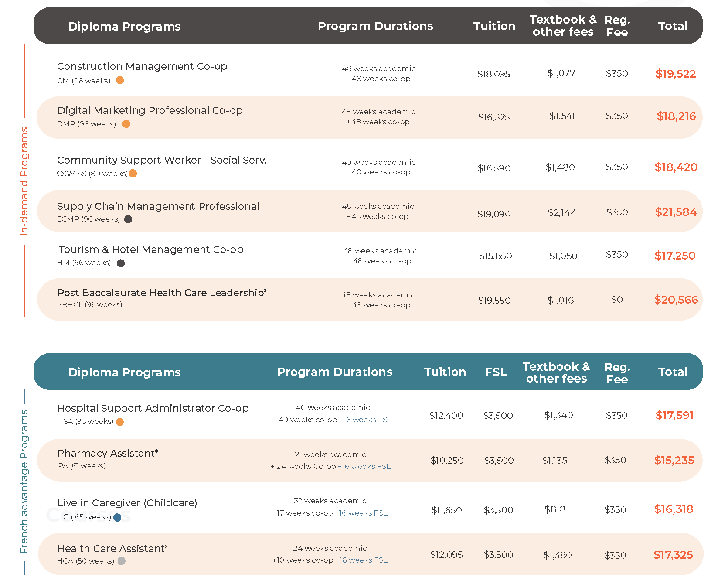Select the 'In-demand Programs' vertical label
728x584 pixels.
click(x=24, y=181)
